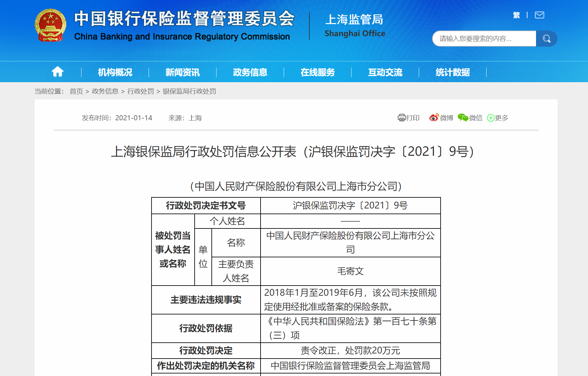This screenshot has width=588, height=376.
Task: Open 银保监局行政处罚 breadcrumb link
Action: point(190,91)
